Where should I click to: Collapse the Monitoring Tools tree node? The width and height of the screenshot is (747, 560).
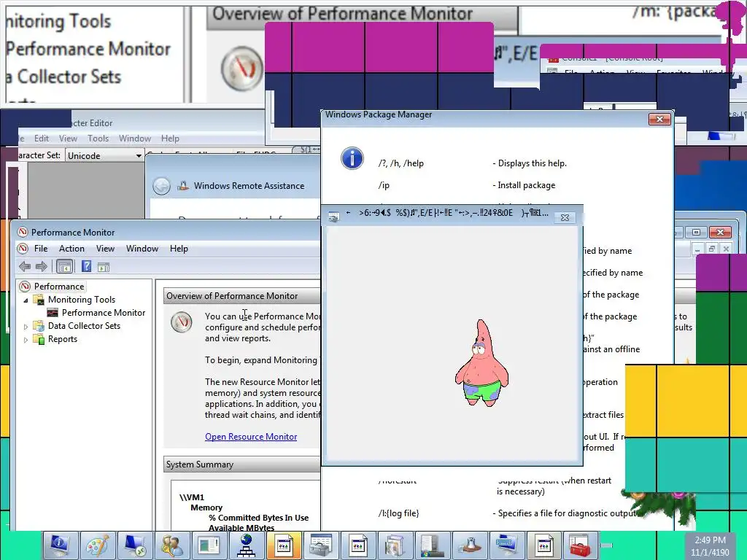pyautogui.click(x=26, y=300)
